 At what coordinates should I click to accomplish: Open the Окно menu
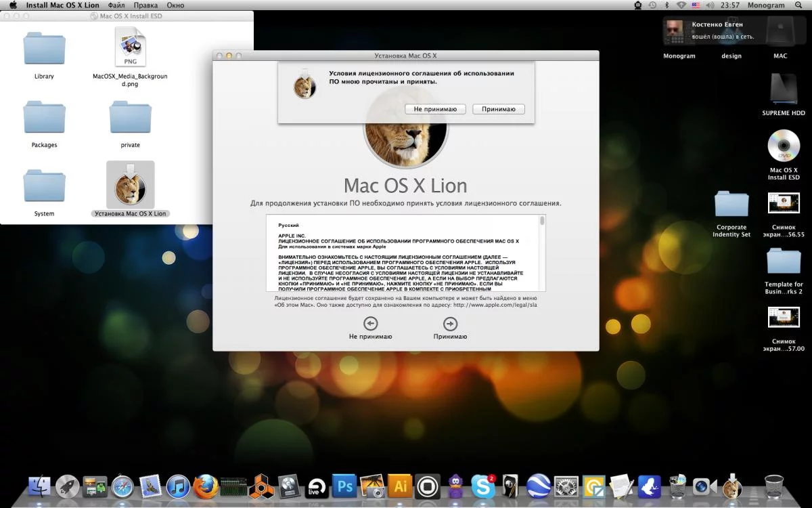pos(175,5)
